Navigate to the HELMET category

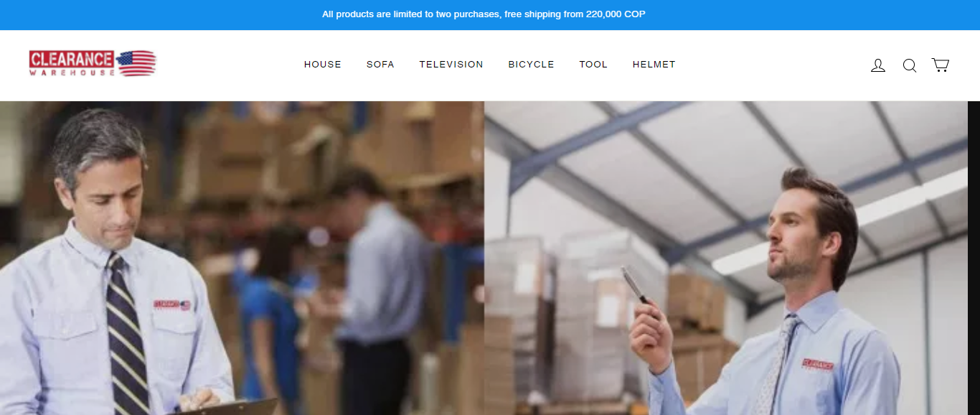654,65
